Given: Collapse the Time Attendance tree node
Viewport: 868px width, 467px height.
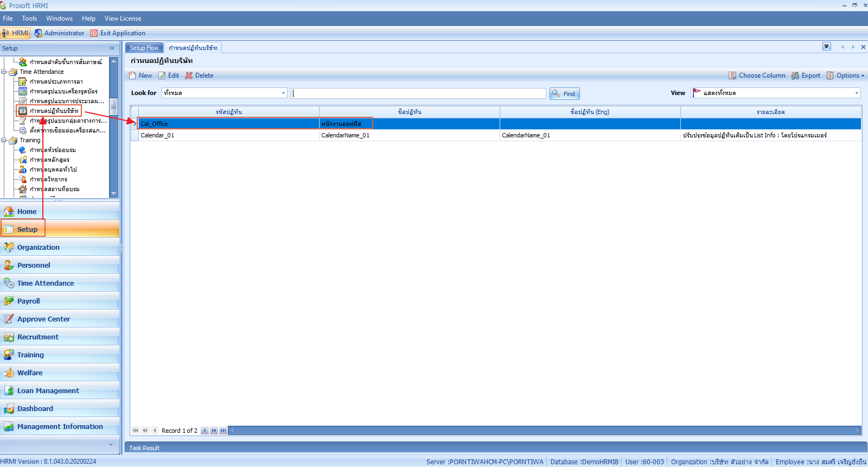Looking at the screenshot, I should pos(4,72).
